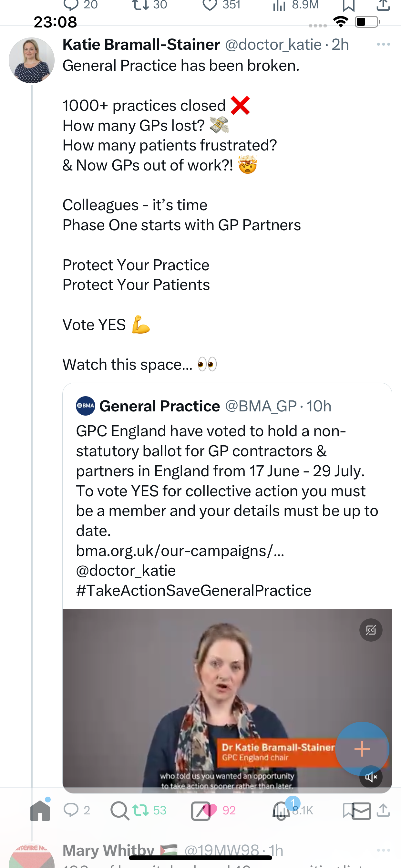
Task: Open the messages envelope
Action: pyautogui.click(x=361, y=811)
